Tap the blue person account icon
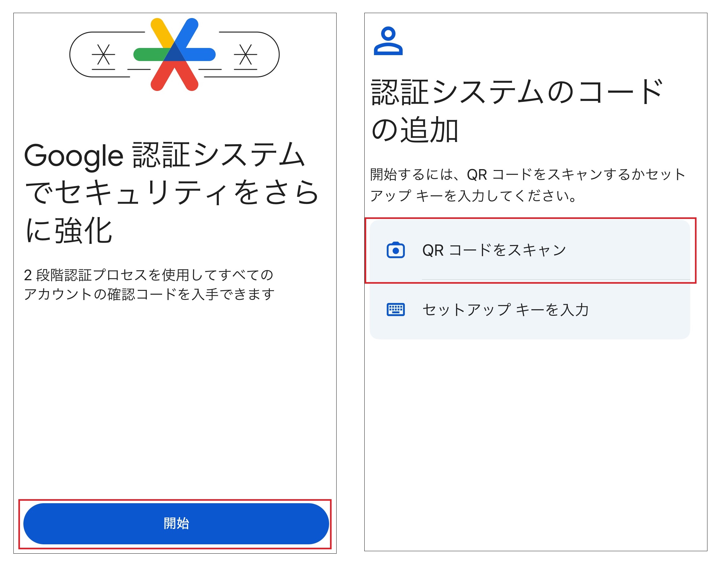 click(x=388, y=41)
